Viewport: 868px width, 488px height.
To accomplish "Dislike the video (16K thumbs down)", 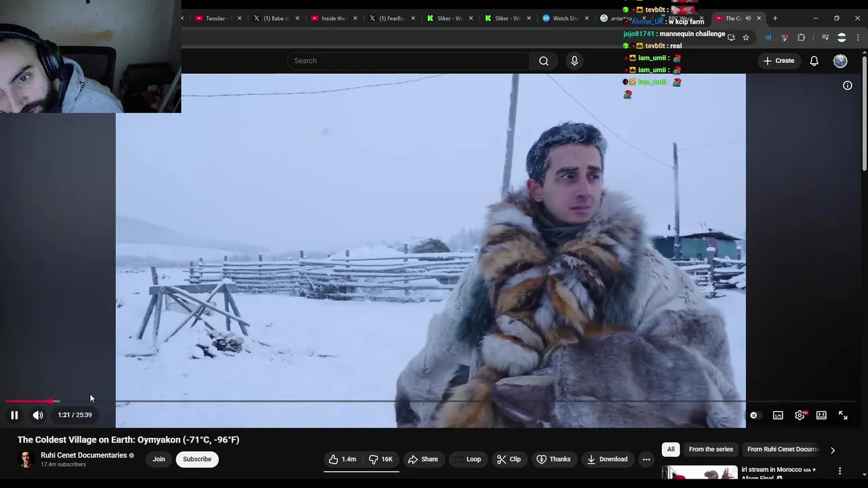I will tap(380, 460).
